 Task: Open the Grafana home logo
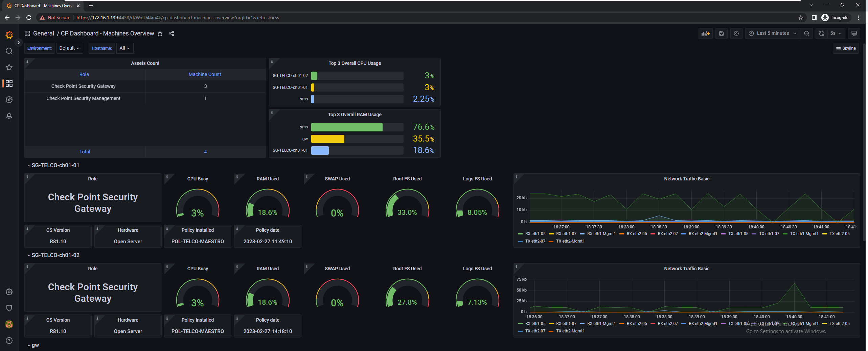pyautogui.click(x=9, y=34)
